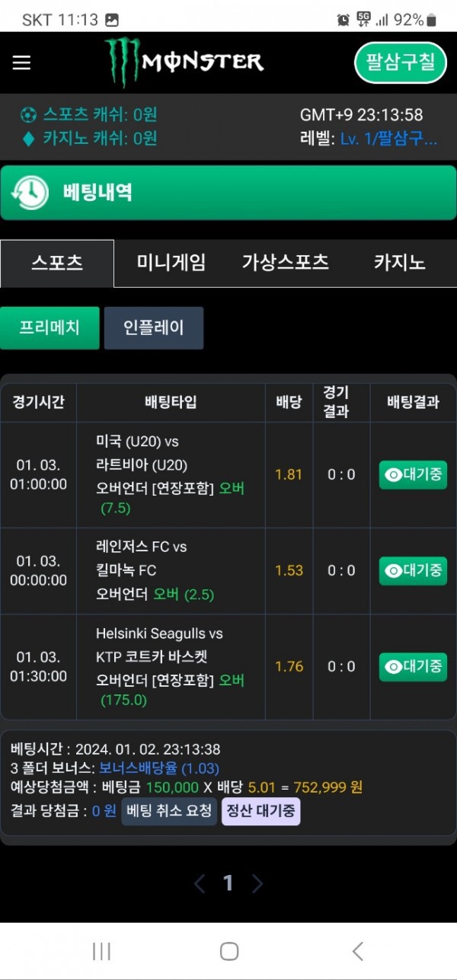
Task: Select the 인플레이 filter button
Action: 154,328
